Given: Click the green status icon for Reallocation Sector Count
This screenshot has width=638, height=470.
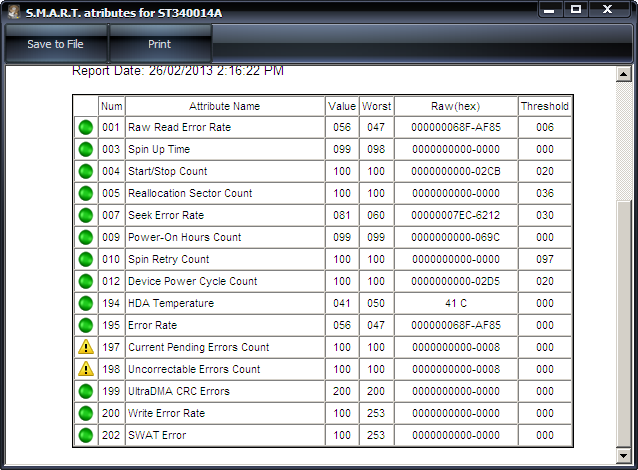Looking at the screenshot, I should coord(86,193).
